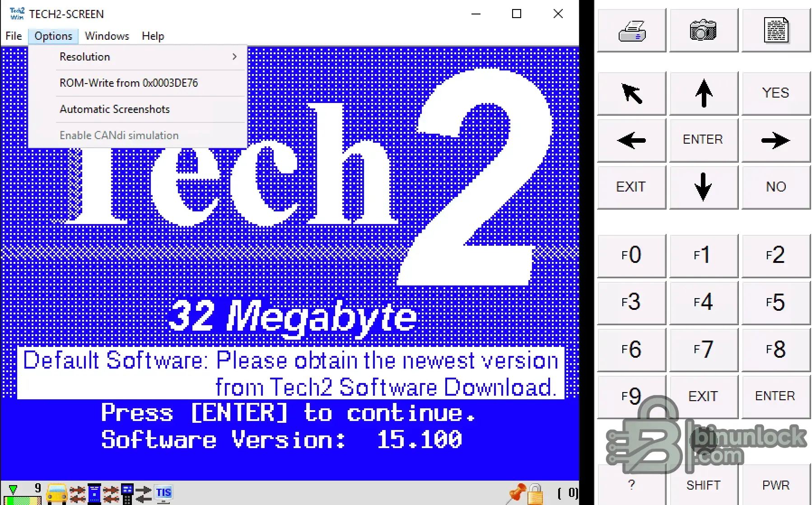
Task: Click the TECH2-SCREEN title bar app icon
Action: [17, 14]
